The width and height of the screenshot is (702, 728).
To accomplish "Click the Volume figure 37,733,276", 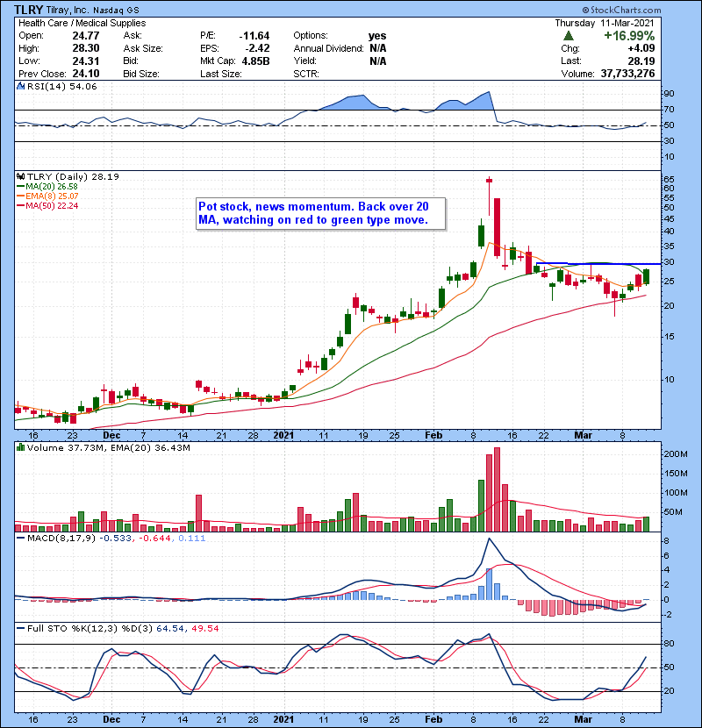I will click(627, 74).
